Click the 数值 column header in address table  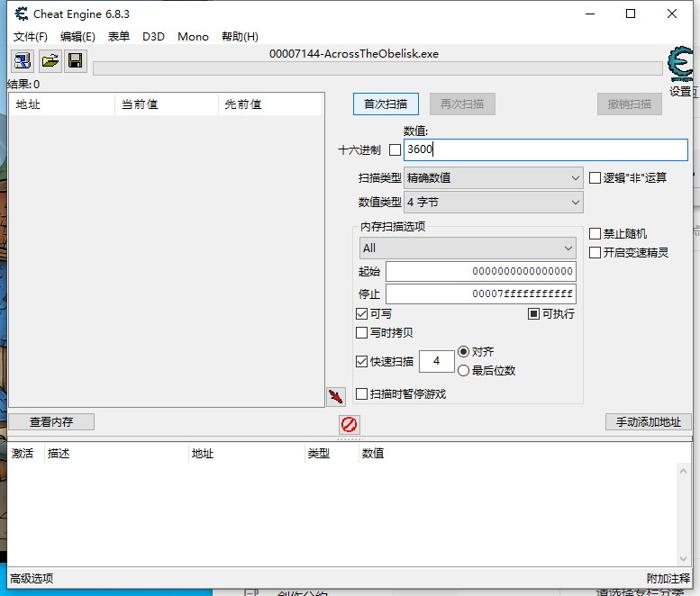(x=373, y=454)
